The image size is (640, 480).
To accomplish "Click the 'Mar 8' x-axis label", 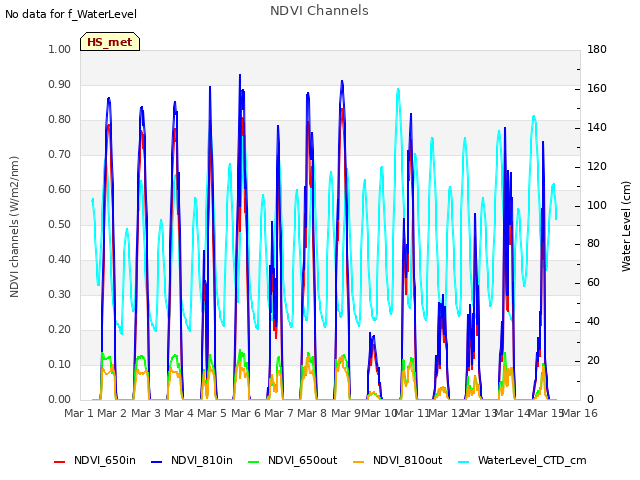I will click(312, 413).
